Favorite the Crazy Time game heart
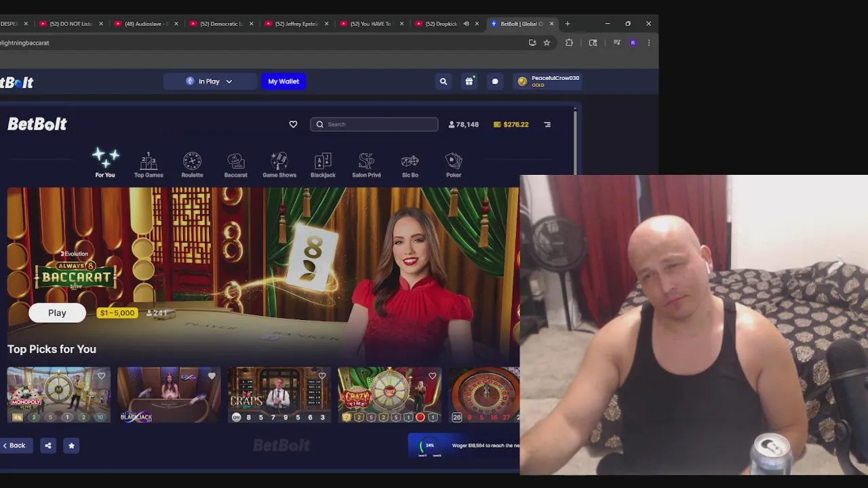868x488 pixels. pos(433,375)
